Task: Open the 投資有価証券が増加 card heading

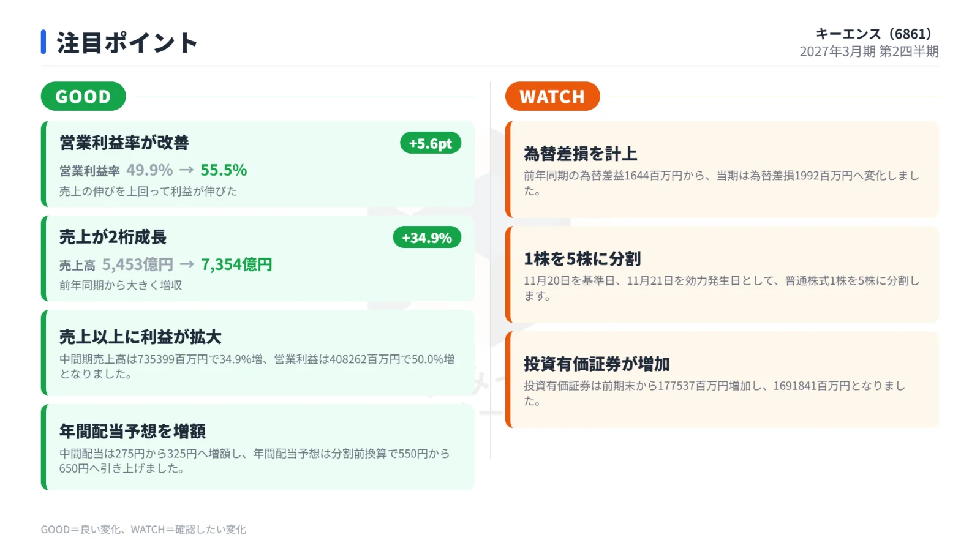Action: 597,364
